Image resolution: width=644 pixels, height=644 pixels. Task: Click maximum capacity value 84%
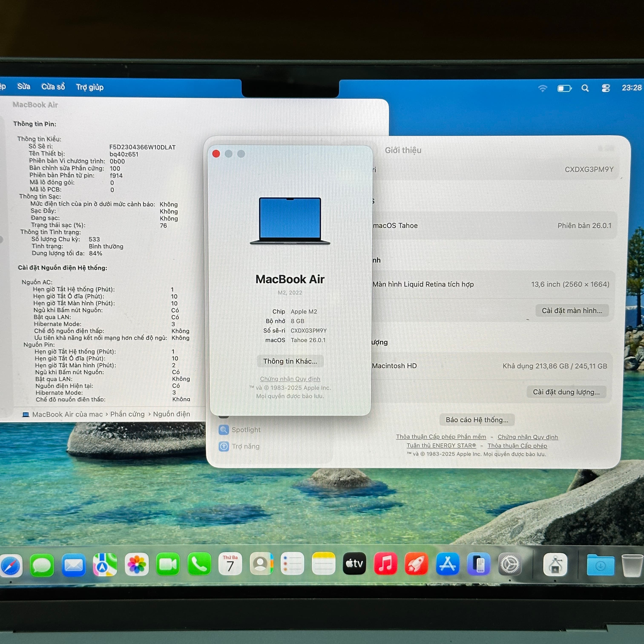point(96,253)
